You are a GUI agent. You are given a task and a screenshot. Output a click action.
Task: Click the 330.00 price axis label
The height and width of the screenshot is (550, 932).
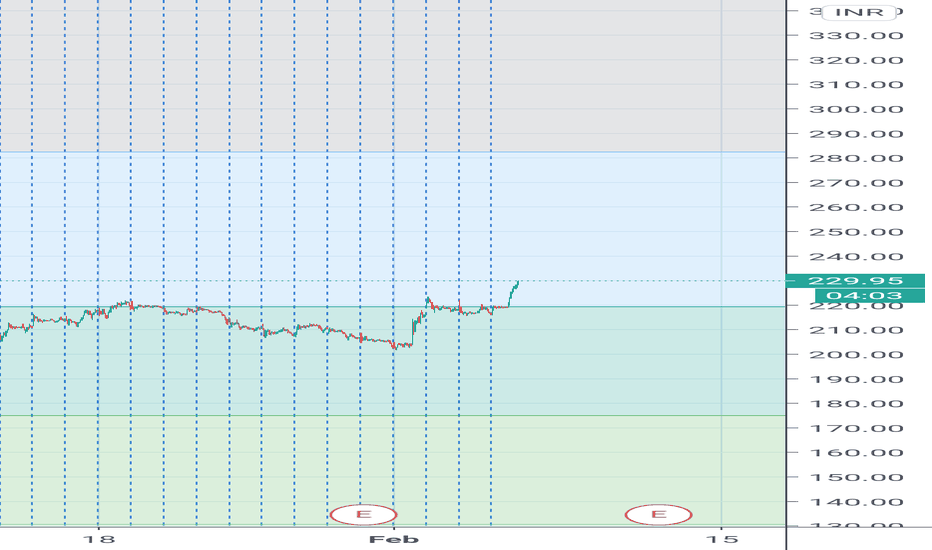pyautogui.click(x=856, y=36)
